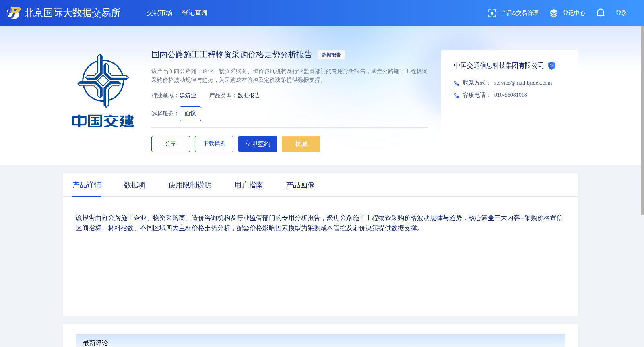Click the 立即签约 button
The width and height of the screenshot is (644, 347).
258,144
